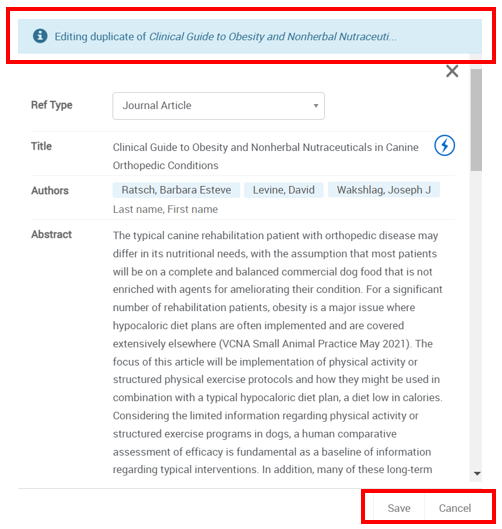502x529 pixels.
Task: Click the blue info icon in banner
Action: point(40,36)
